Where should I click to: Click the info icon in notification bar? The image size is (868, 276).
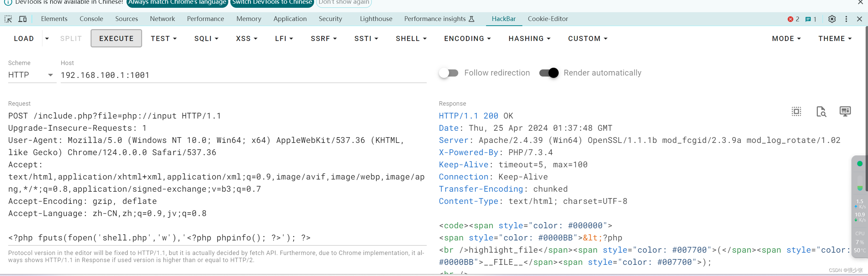click(8, 2)
